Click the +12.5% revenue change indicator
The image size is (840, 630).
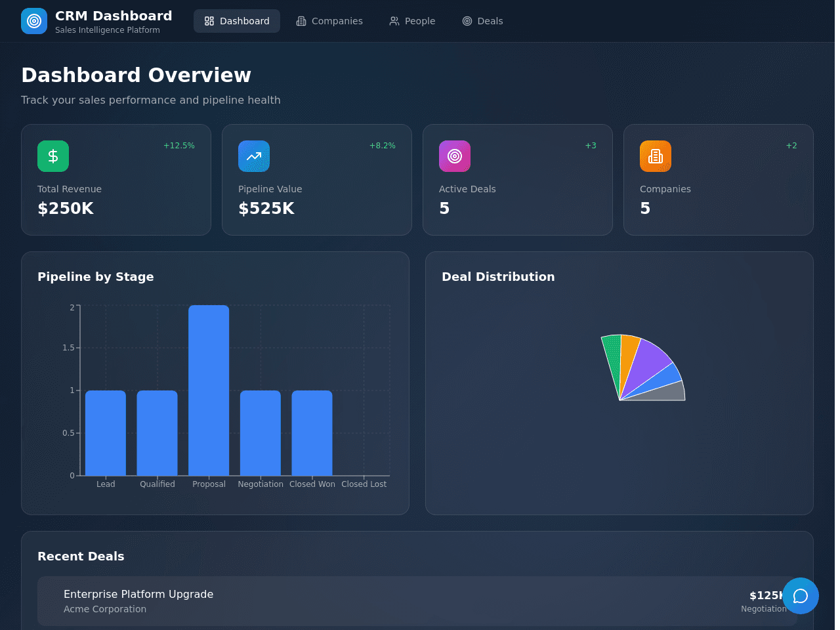pyautogui.click(x=179, y=146)
